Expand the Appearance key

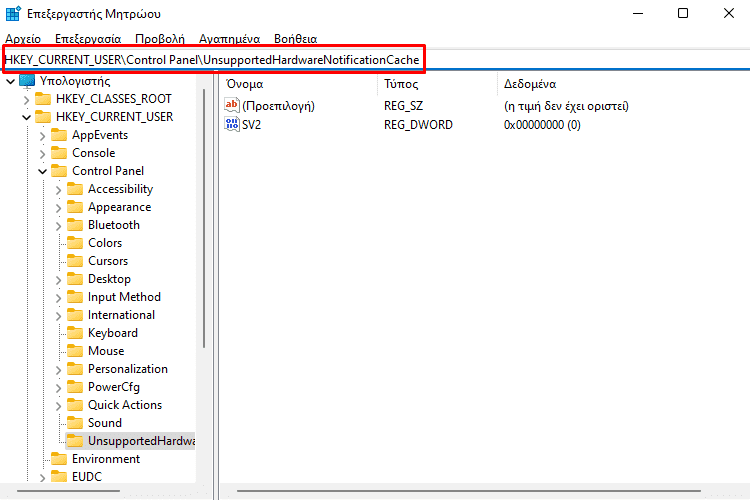point(58,208)
